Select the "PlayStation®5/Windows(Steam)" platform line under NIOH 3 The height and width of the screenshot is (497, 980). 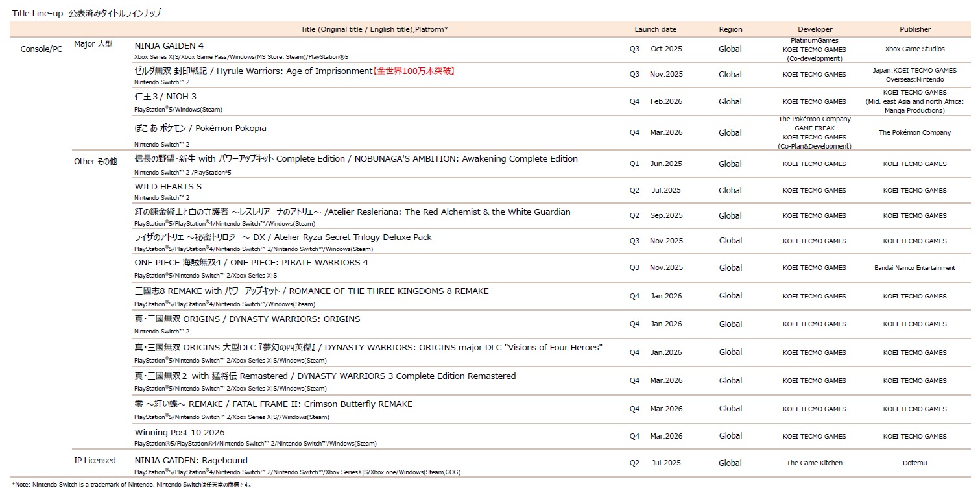[178, 109]
